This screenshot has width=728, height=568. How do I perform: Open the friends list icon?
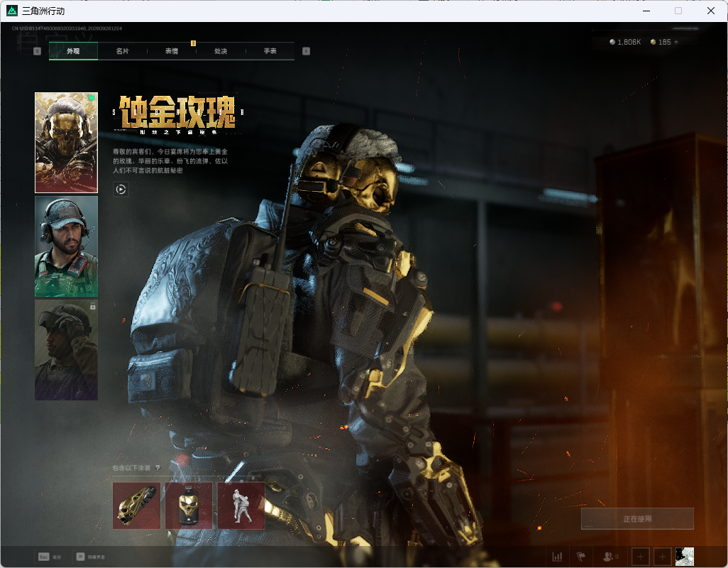click(x=610, y=557)
